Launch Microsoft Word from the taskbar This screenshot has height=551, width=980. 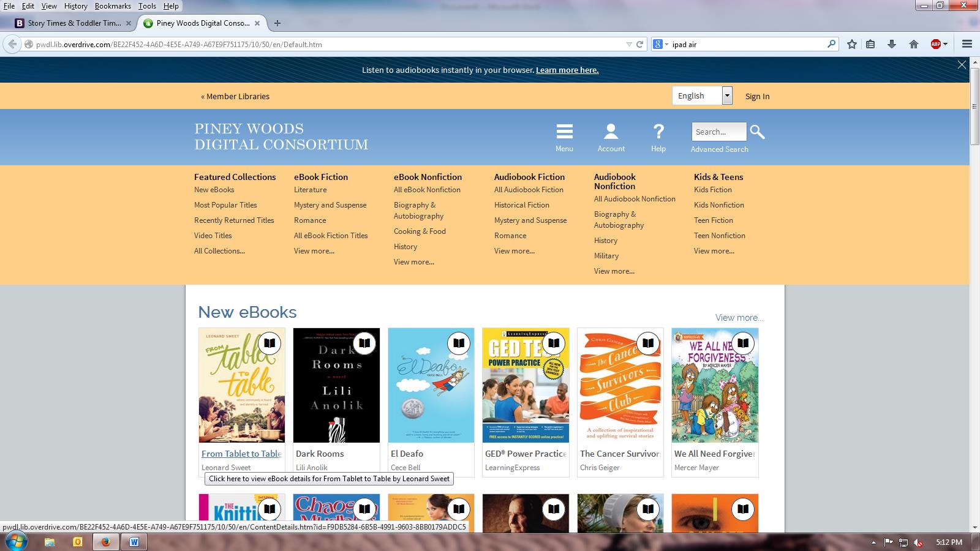coord(134,542)
